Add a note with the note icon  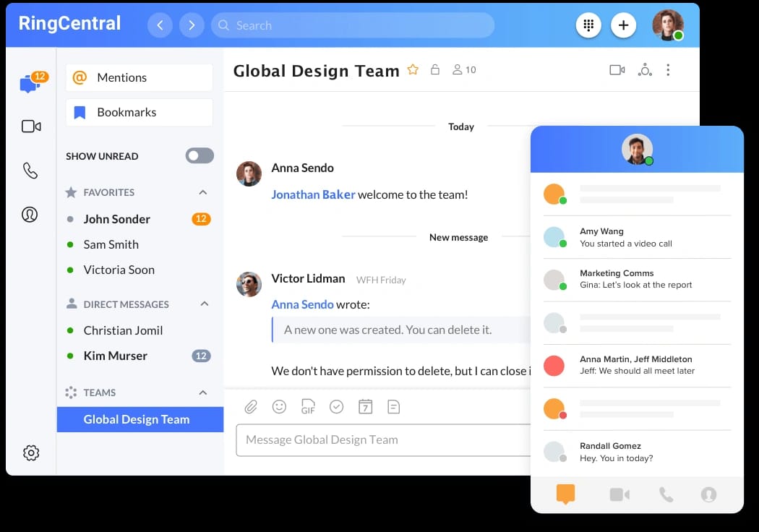(393, 407)
